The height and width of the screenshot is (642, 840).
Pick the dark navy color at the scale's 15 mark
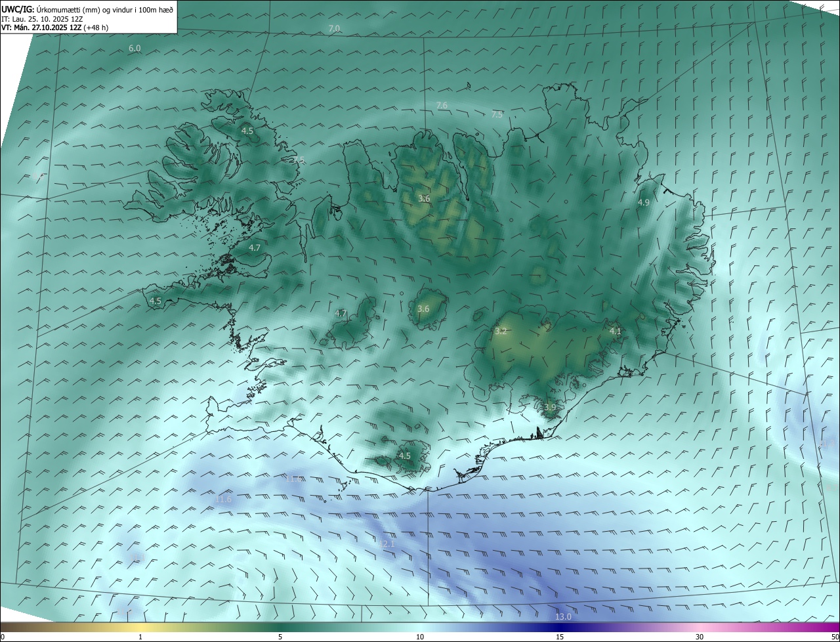point(560,628)
